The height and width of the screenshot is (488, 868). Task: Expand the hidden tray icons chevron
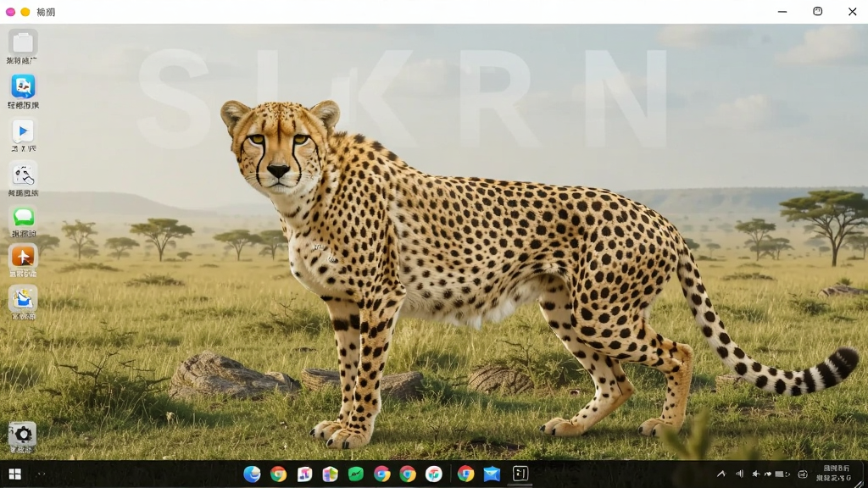(721, 474)
